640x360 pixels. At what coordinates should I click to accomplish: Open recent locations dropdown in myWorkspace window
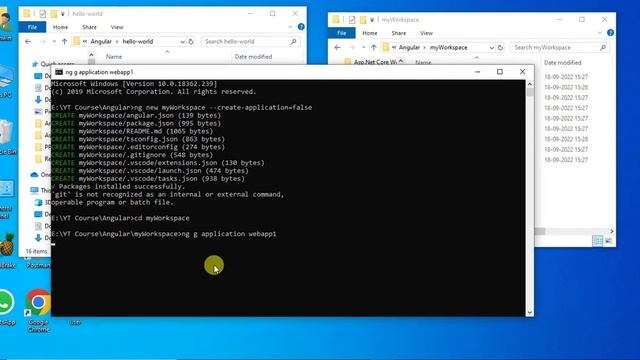click(x=363, y=47)
